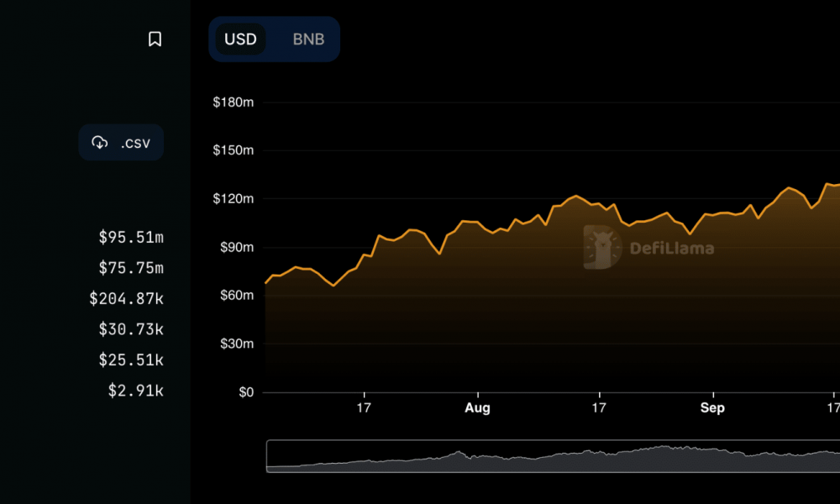Image resolution: width=840 pixels, height=504 pixels.
Task: Select the $75.75m value
Action: click(x=131, y=268)
